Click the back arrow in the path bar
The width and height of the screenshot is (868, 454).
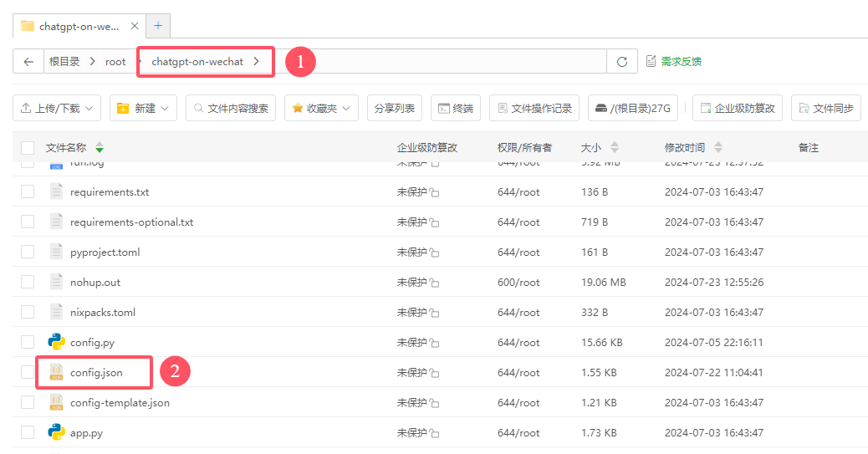[28, 62]
